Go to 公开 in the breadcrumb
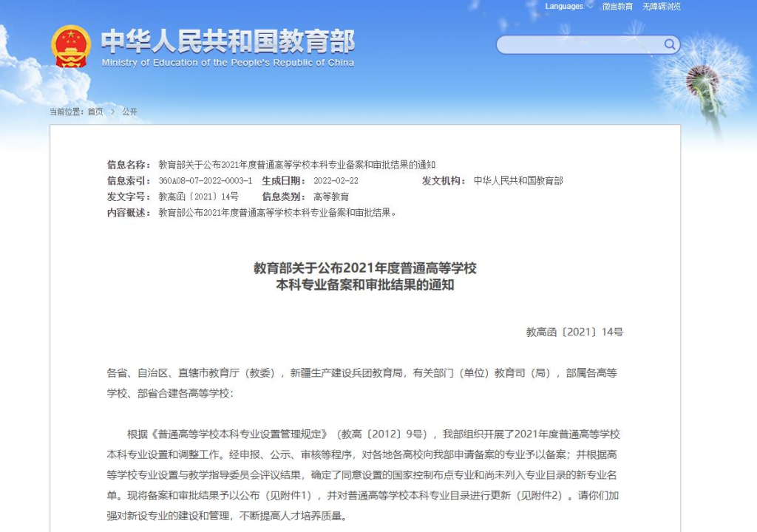 129,112
